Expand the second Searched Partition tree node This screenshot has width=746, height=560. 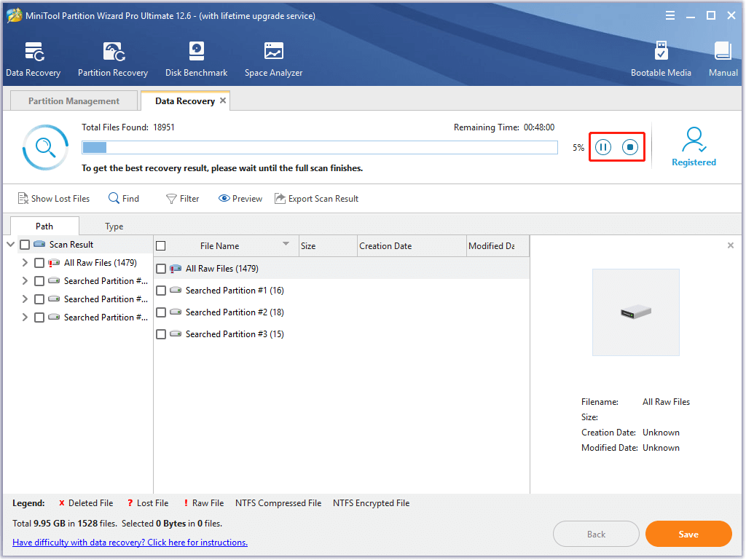[x=25, y=299]
